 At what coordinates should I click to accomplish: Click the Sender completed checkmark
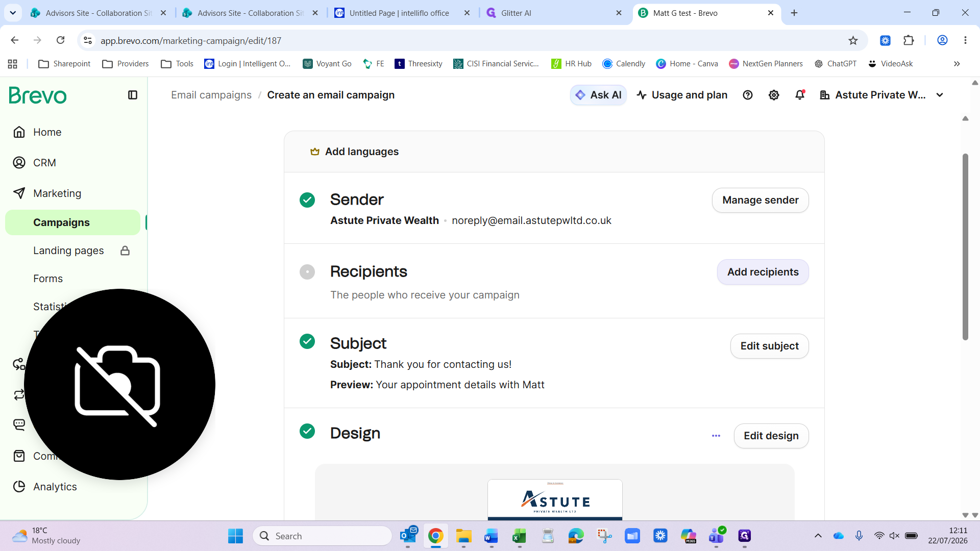click(x=307, y=200)
